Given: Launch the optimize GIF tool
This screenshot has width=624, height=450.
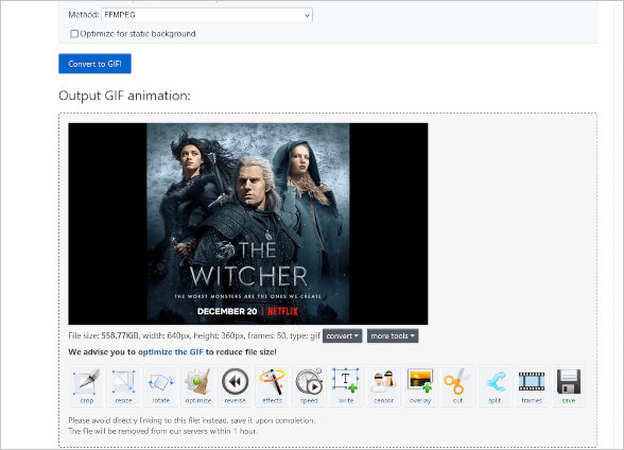Looking at the screenshot, I should 198,385.
